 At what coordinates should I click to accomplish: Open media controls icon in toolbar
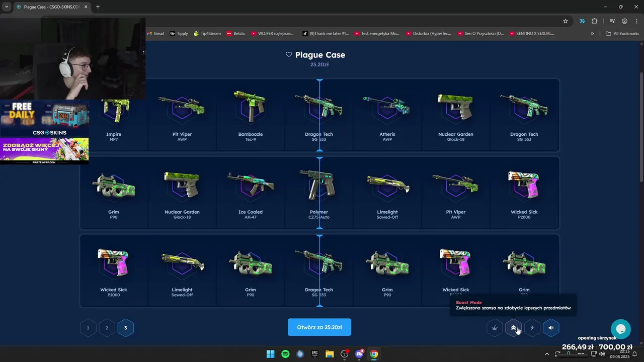click(x=612, y=21)
